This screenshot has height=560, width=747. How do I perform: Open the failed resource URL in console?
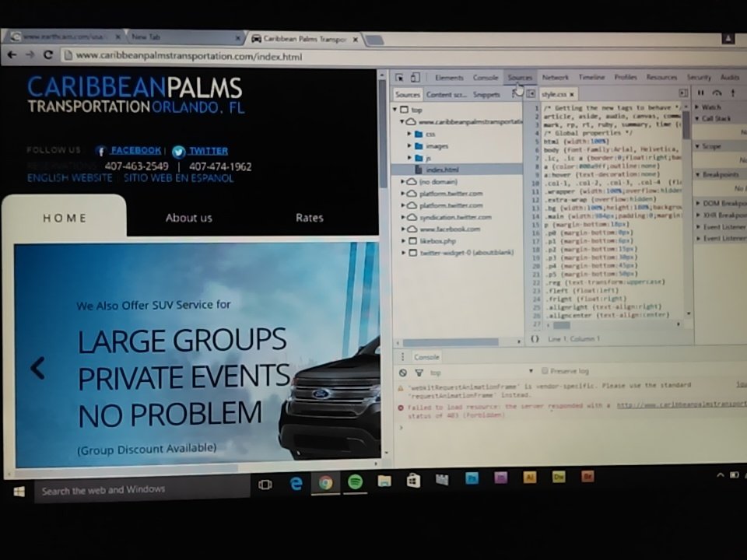[682, 404]
